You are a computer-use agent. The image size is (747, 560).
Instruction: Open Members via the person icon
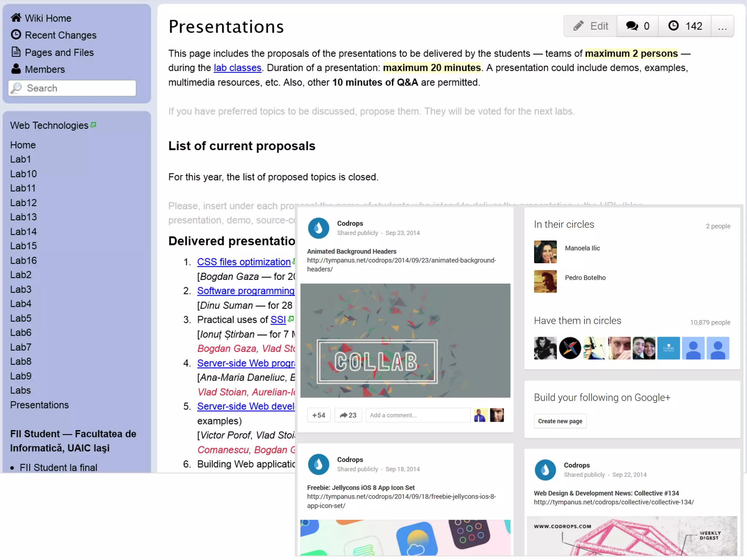tap(16, 69)
